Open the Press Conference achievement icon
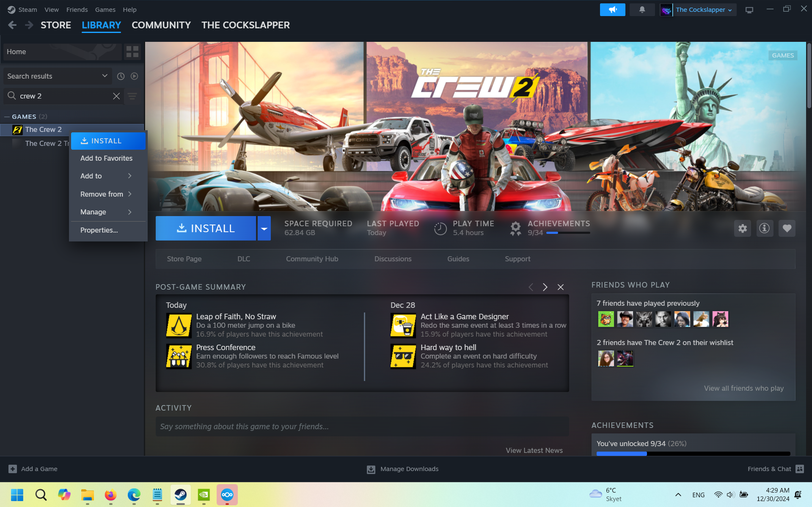Image resolution: width=812 pixels, height=507 pixels. click(179, 356)
